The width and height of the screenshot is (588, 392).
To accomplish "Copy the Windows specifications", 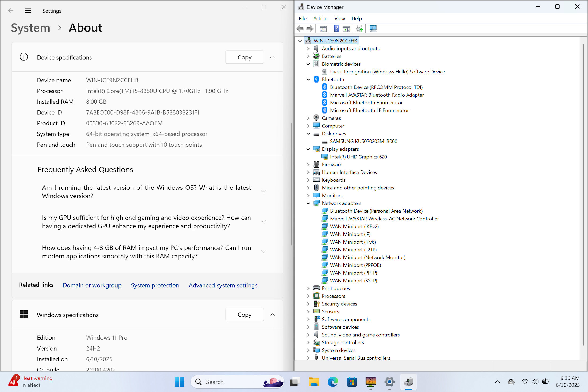I will (245, 315).
